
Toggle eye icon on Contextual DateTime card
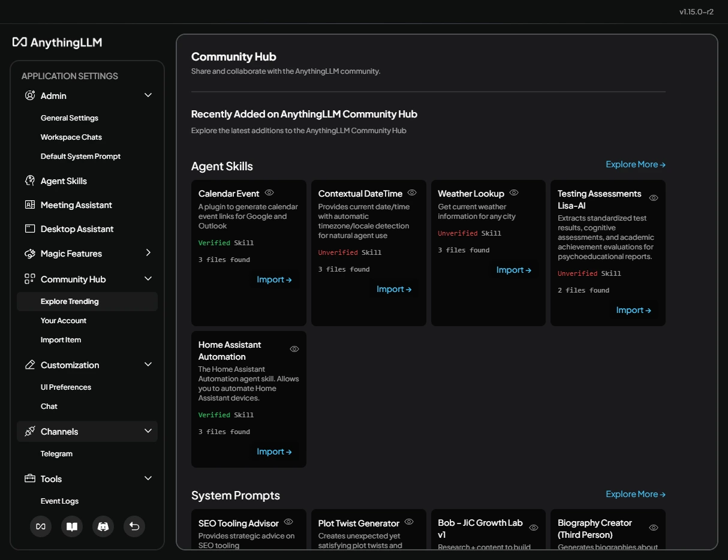tap(412, 192)
